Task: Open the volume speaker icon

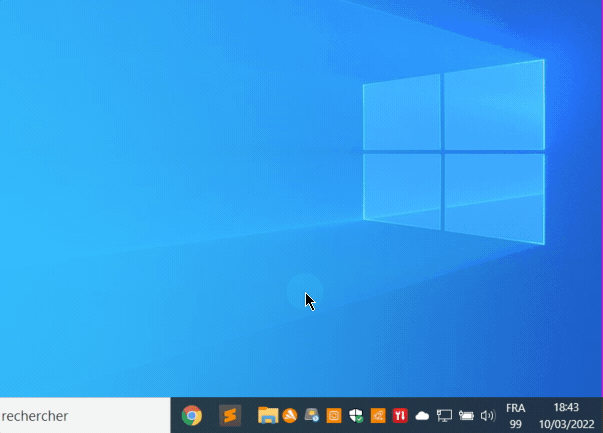Action: 488,415
